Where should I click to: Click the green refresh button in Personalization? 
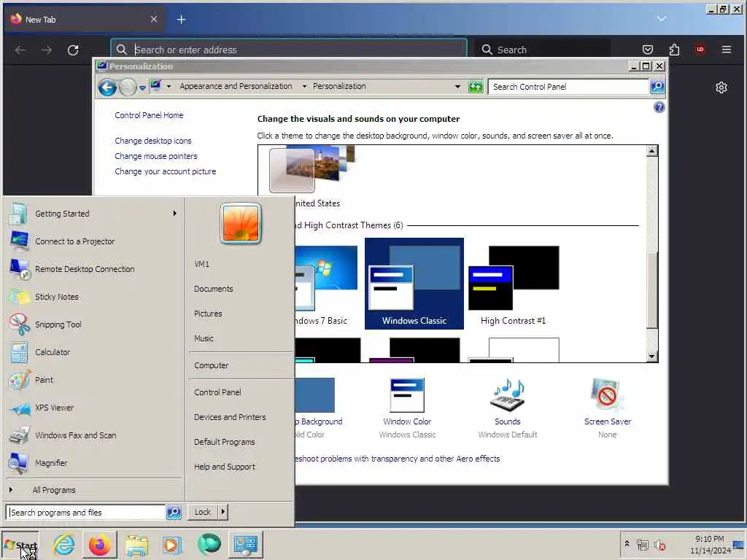[476, 87]
